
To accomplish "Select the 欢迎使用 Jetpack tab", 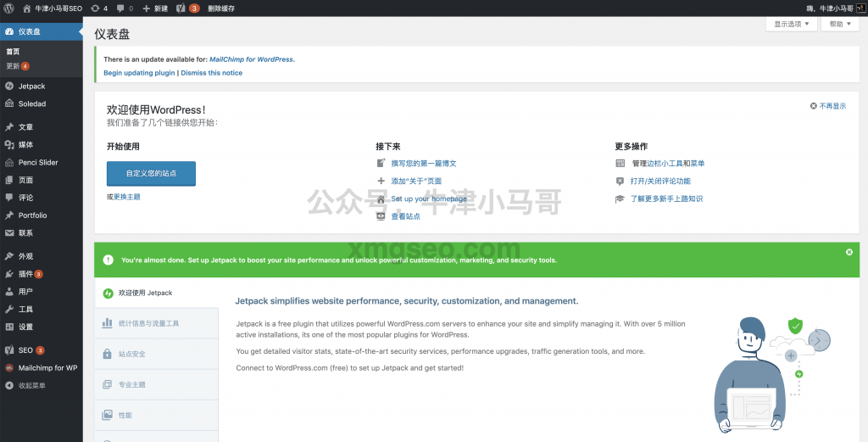I will point(157,293).
